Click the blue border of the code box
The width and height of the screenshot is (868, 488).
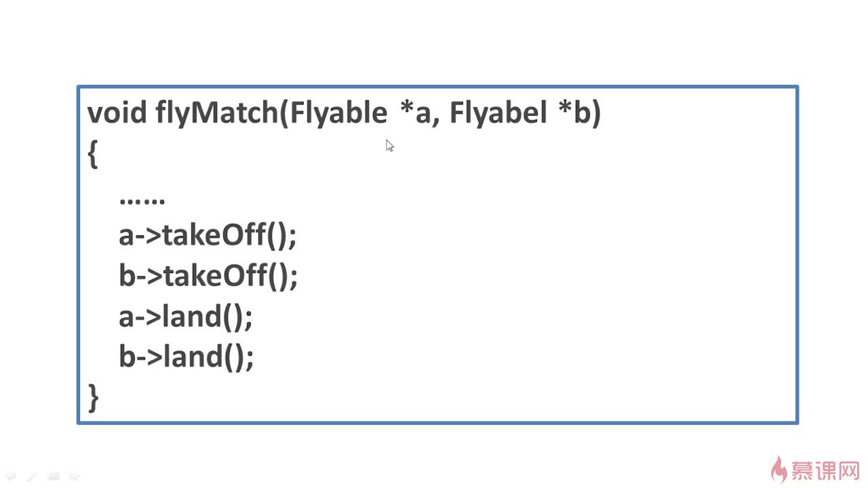(x=437, y=87)
